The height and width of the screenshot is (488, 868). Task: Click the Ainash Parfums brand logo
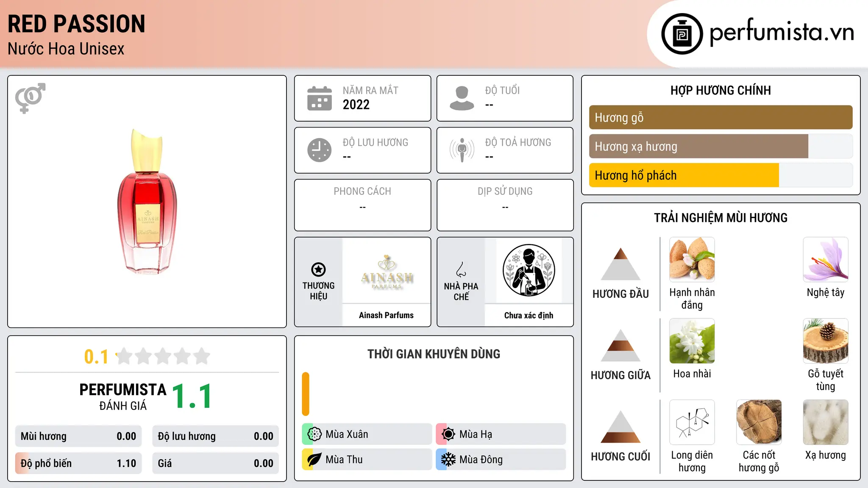[x=387, y=271]
